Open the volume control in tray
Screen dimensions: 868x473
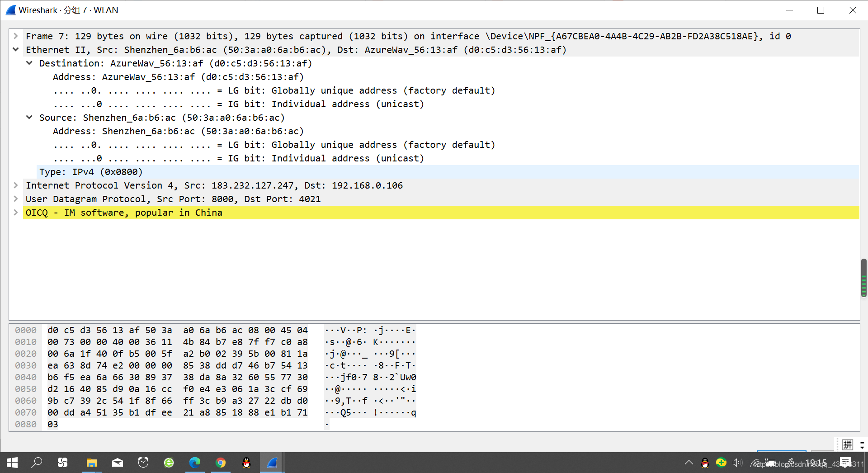coord(737,463)
